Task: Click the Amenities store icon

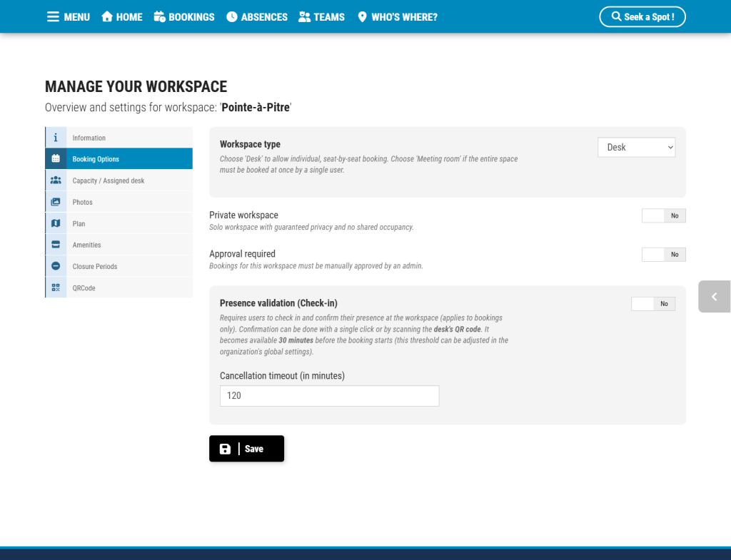Action: tap(56, 245)
